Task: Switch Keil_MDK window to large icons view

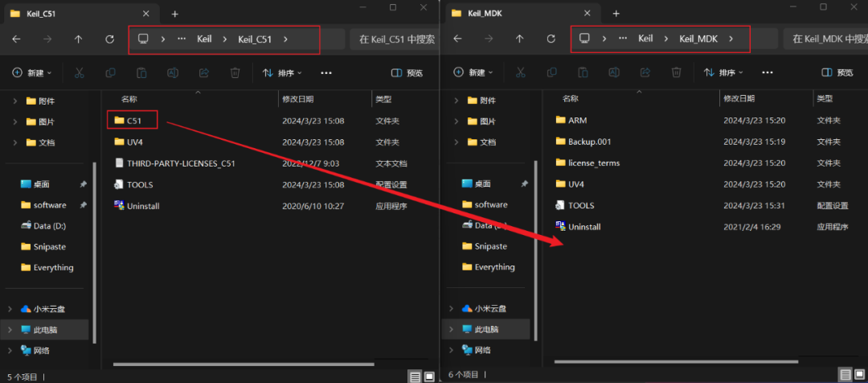Action: point(859,375)
